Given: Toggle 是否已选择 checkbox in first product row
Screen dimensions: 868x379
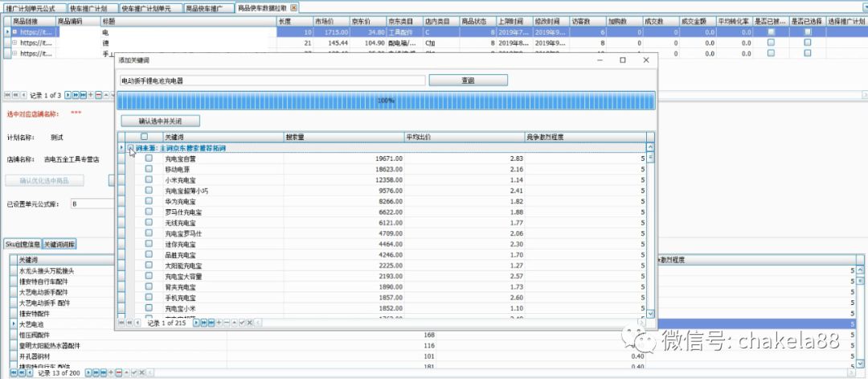Looking at the screenshot, I should pyautogui.click(x=808, y=32).
